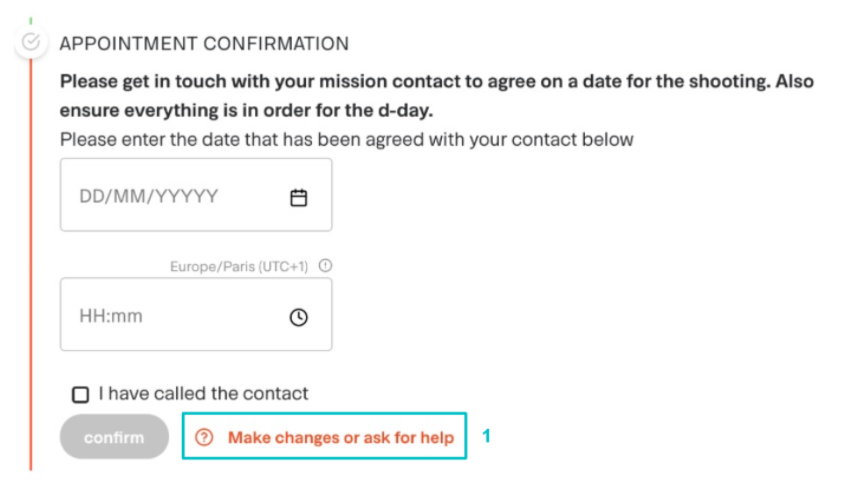Click the APPOINTMENT CONFIRMATION heading
Screen dimensions: 861x480
pos(204,43)
